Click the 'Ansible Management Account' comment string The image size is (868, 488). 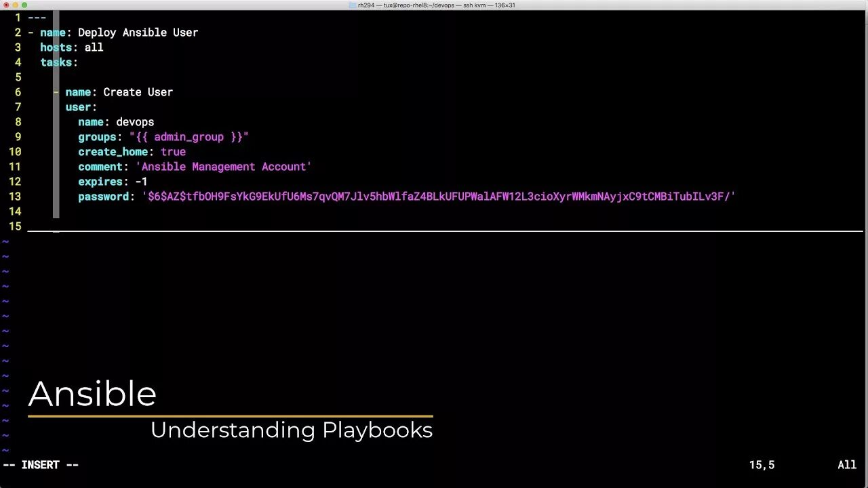click(224, 167)
